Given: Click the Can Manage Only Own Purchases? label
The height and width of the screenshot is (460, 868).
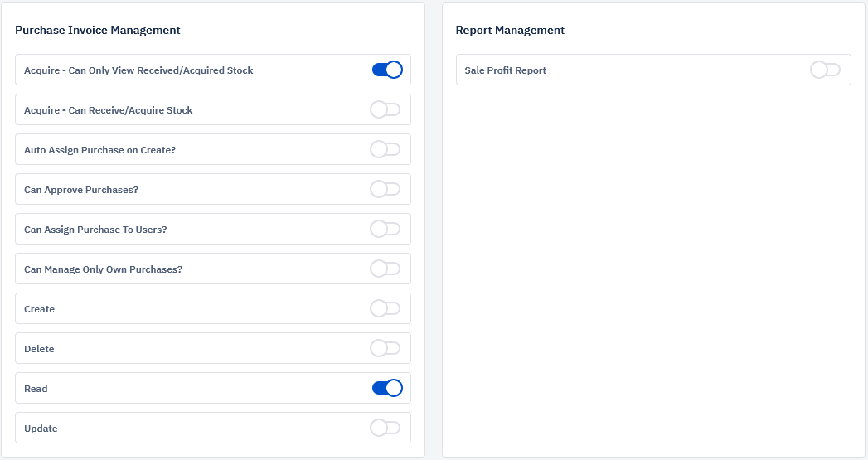Looking at the screenshot, I should [103, 269].
